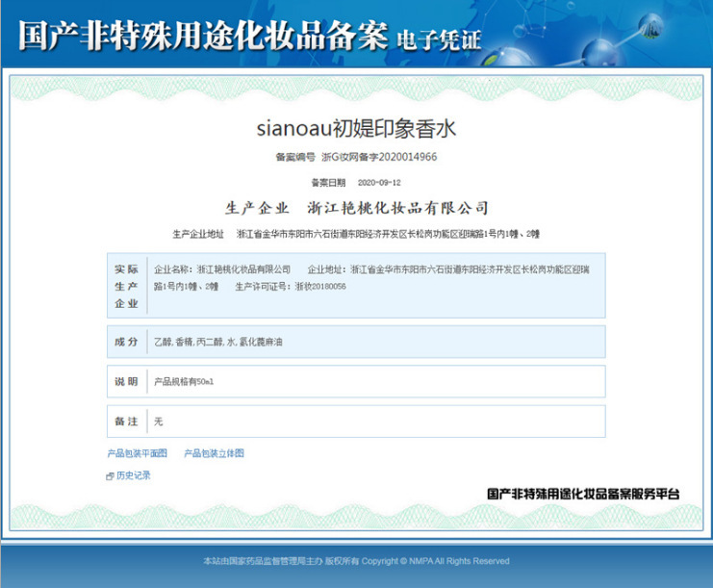Click the 生产企业地址 address line
Image resolution: width=713 pixels, height=588 pixels.
356,234
